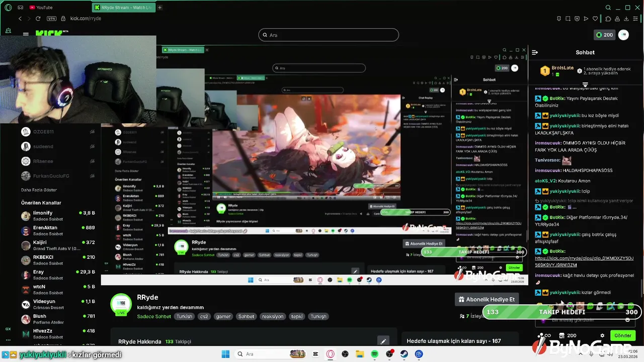Open followed channel sudeend
The height and width of the screenshot is (362, 644).
pos(58,146)
